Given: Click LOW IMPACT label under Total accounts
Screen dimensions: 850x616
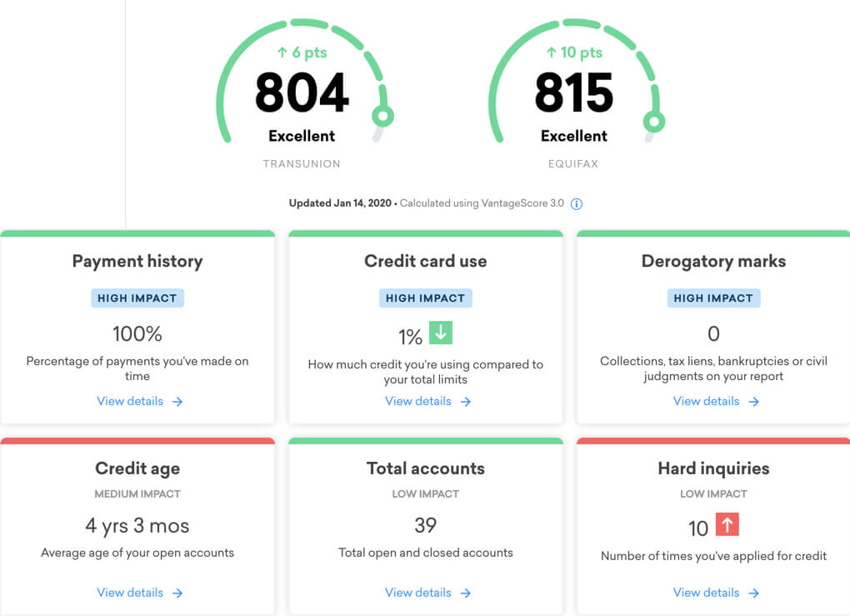Looking at the screenshot, I should [426, 494].
